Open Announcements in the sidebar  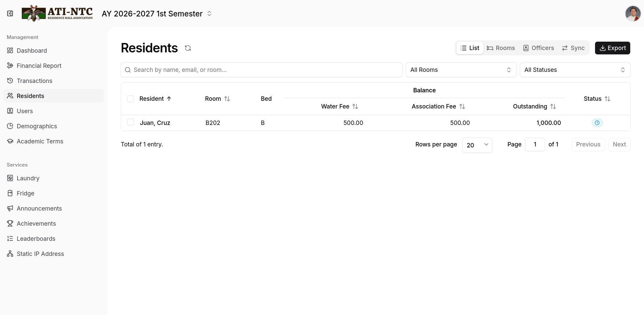[54, 208]
